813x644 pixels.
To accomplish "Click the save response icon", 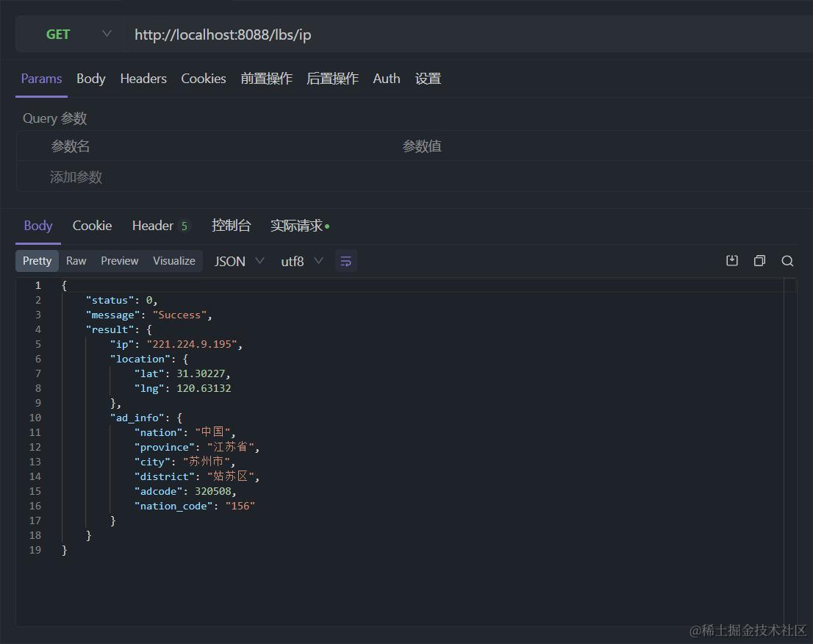I will [731, 261].
